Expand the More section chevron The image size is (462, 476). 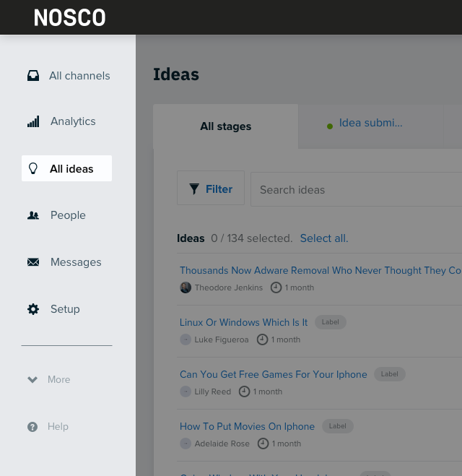[x=32, y=379]
